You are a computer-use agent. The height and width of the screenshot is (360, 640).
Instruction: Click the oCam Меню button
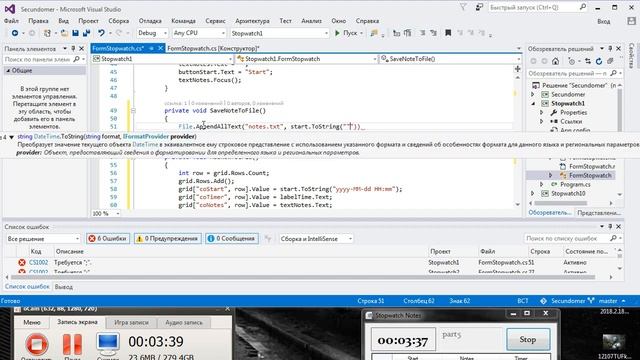[x=32, y=322]
